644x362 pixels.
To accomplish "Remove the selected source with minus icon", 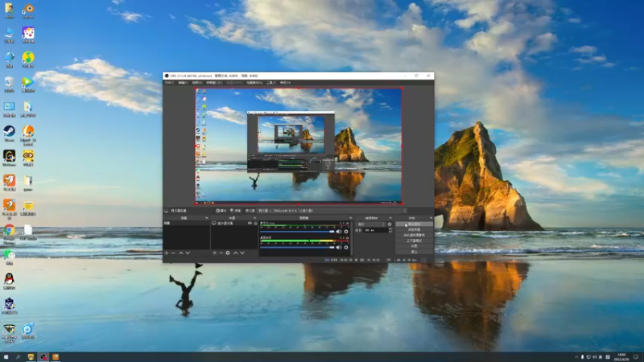I will [221, 253].
